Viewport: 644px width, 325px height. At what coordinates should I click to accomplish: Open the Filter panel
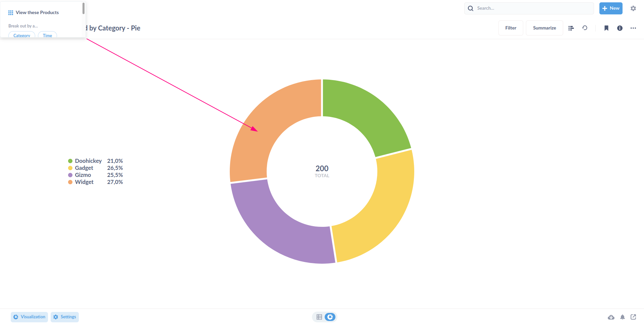tap(511, 28)
